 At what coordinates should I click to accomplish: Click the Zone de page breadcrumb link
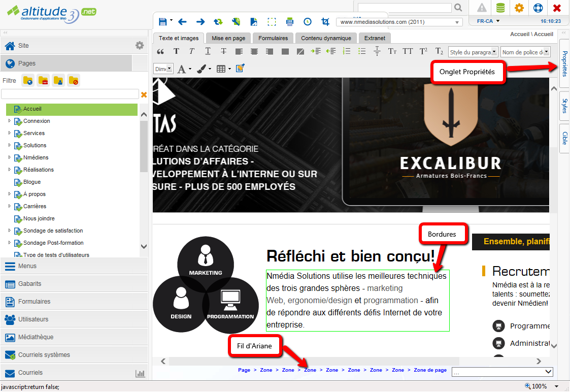click(x=430, y=370)
